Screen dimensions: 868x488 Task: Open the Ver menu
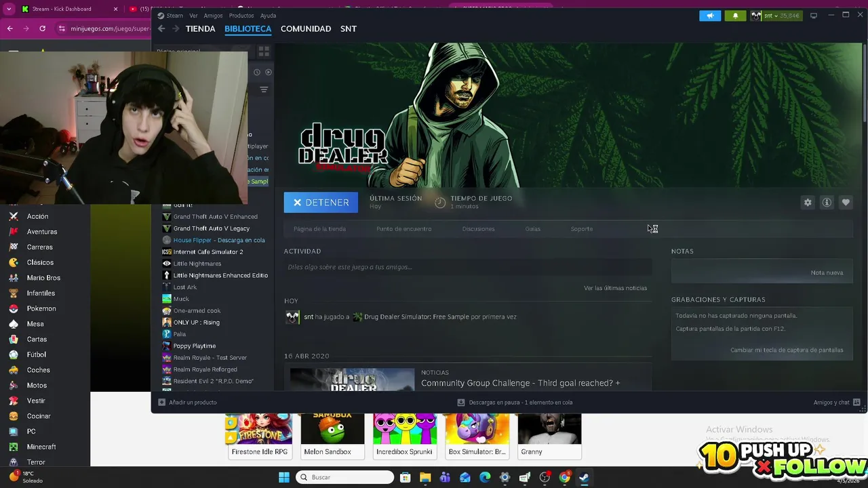coord(194,16)
